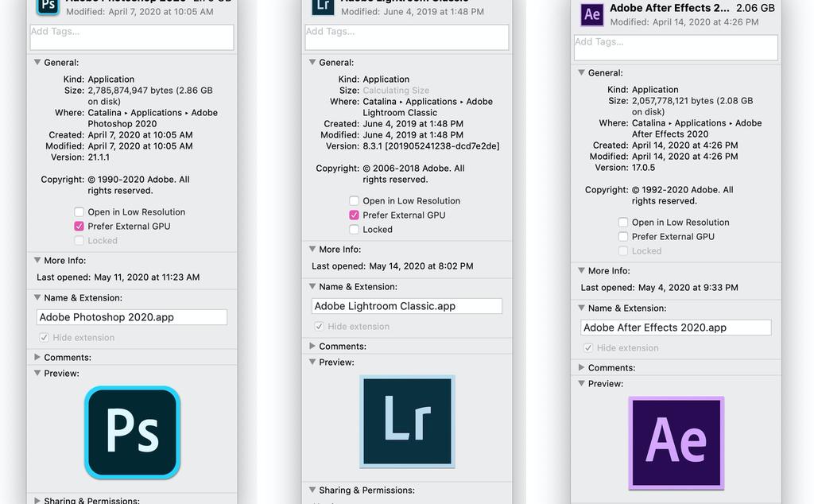Click the 2.06 GB size in After Effects header
The image size is (814, 504).
click(x=755, y=8)
